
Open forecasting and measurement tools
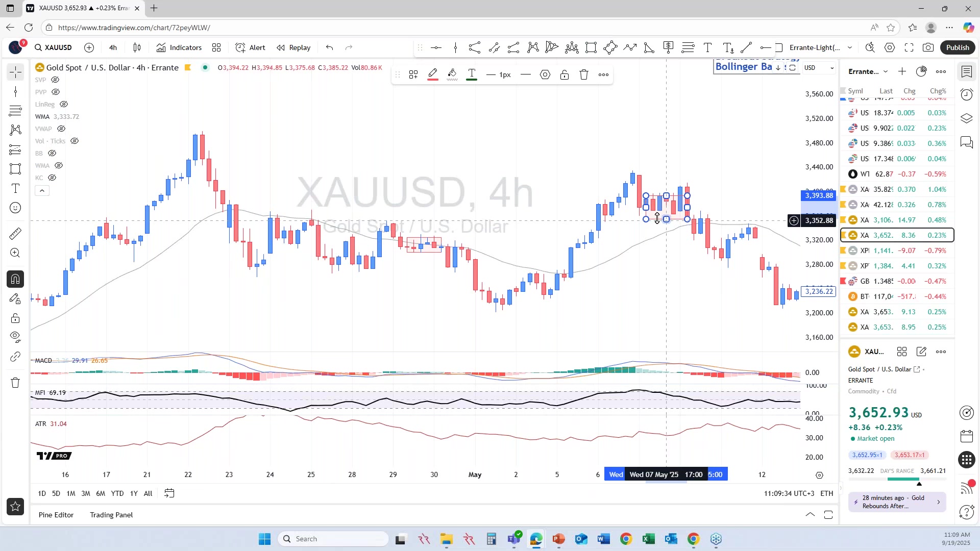coord(15,149)
